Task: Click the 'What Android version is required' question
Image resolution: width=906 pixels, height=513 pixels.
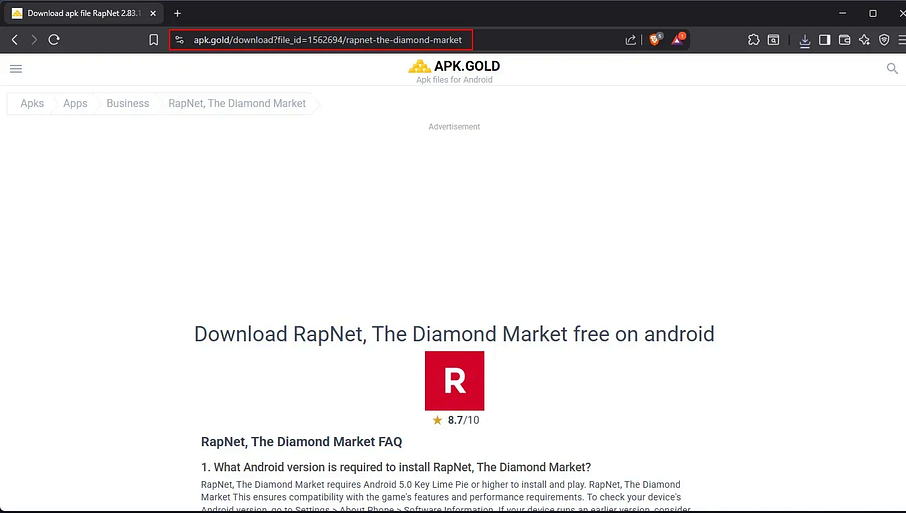Action: pos(396,467)
